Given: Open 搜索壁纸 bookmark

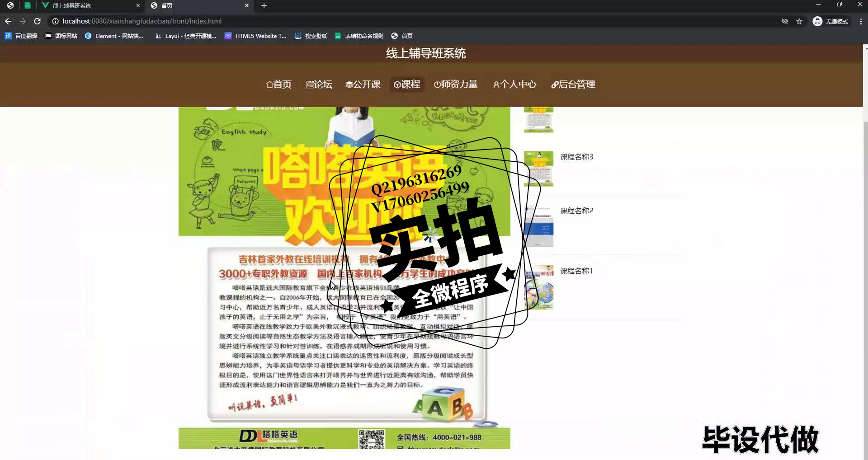Looking at the screenshot, I should coord(311,36).
